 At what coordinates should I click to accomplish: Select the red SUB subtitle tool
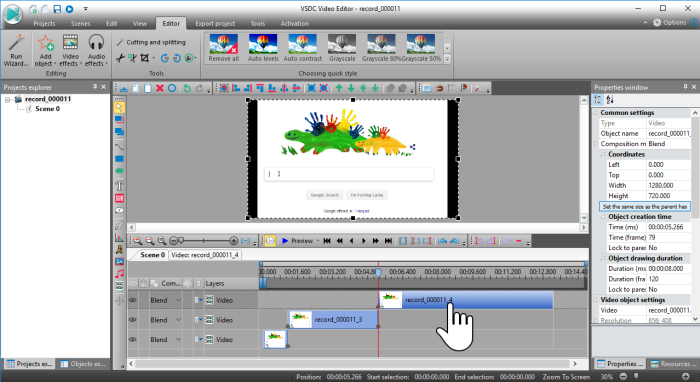click(119, 198)
